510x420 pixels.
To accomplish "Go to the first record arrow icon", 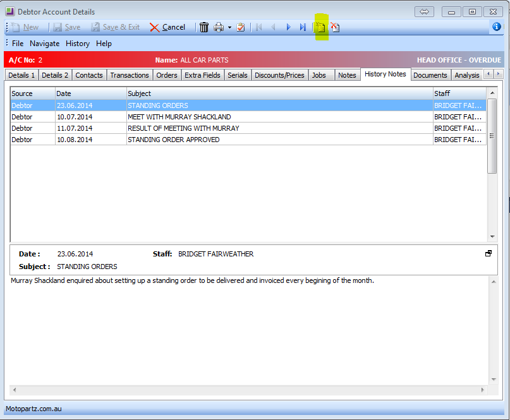I will pyautogui.click(x=259, y=27).
